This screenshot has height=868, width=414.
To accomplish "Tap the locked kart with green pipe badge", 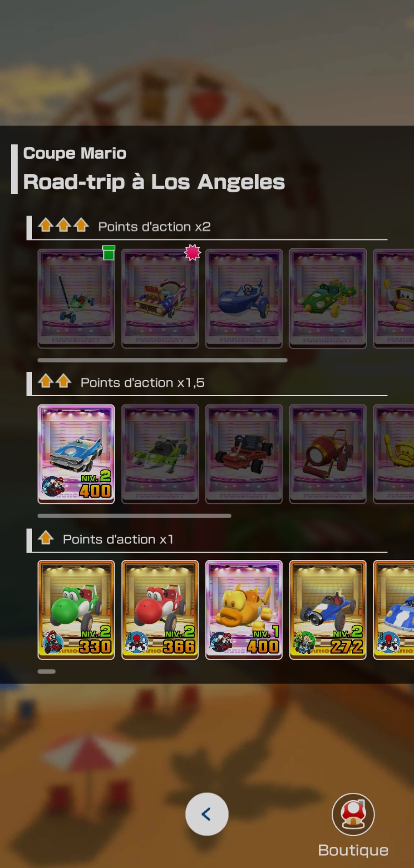I will tap(76, 299).
